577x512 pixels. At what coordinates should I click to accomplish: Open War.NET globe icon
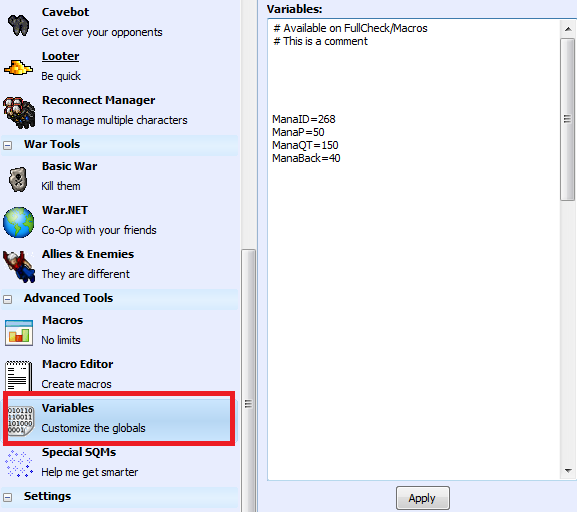pos(18,222)
